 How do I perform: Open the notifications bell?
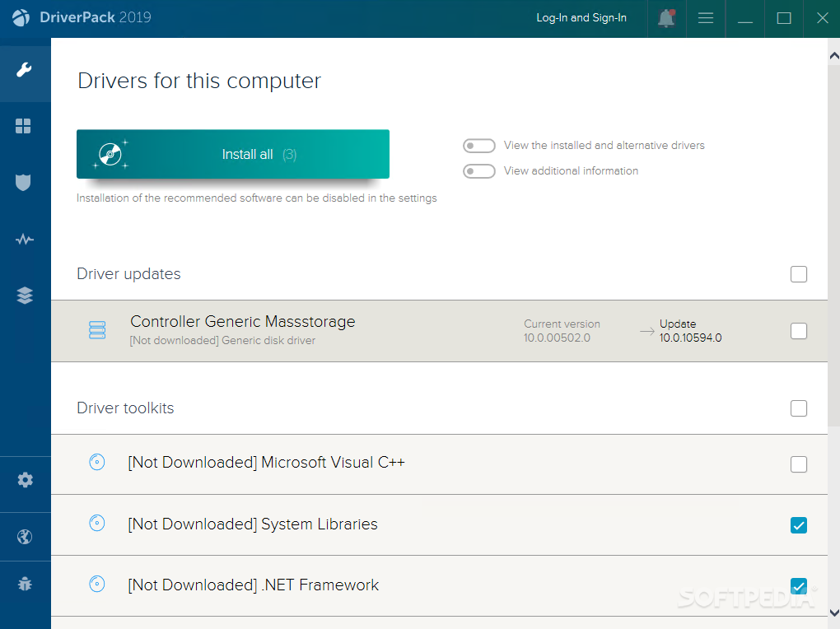click(x=666, y=18)
